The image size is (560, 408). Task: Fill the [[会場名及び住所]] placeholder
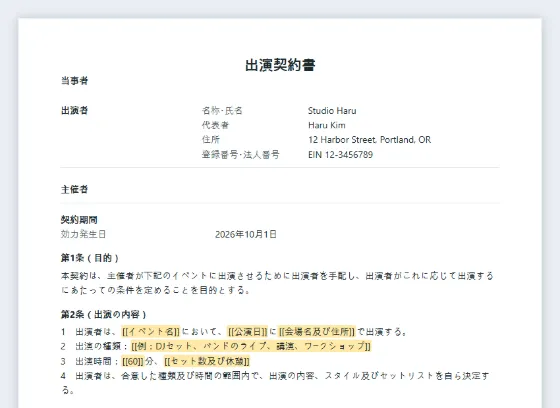(316, 332)
